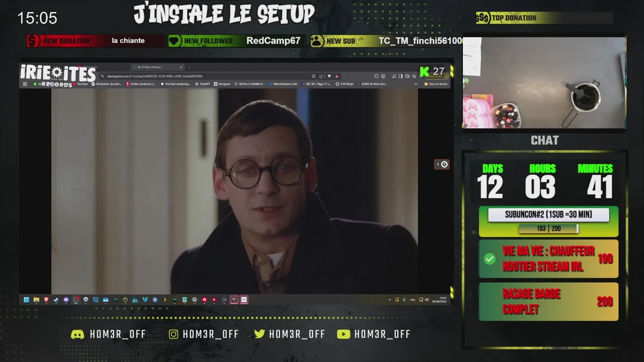Screen dimensions: 644x362
Task: Click the SUBUNCON#2 (1SUB =30 MIN) label
Action: (548, 215)
